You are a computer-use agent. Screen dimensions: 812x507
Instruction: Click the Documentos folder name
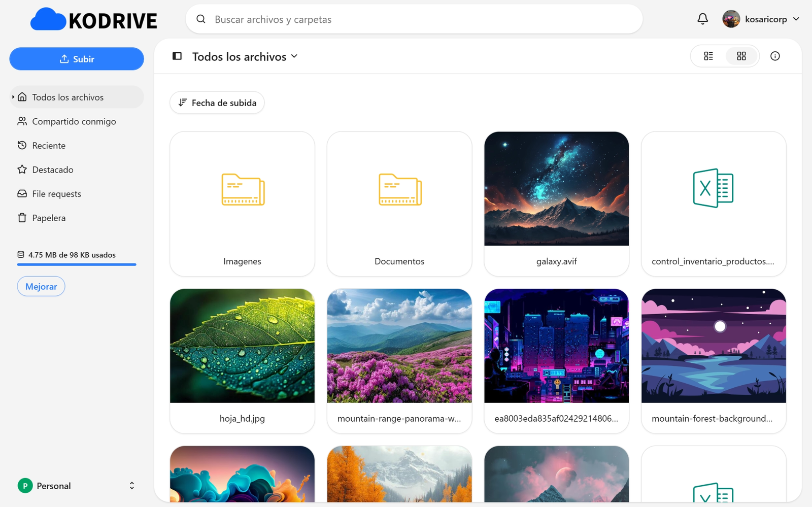[399, 261]
